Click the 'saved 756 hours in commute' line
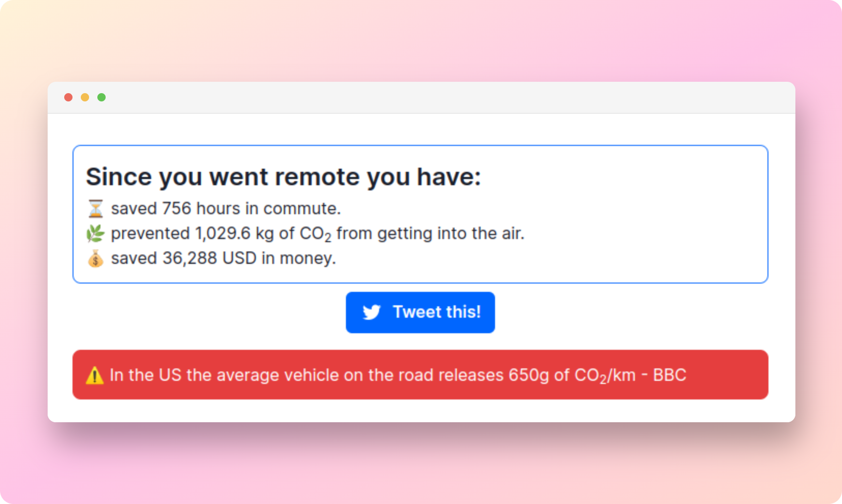This screenshot has width=842, height=504. point(226,209)
